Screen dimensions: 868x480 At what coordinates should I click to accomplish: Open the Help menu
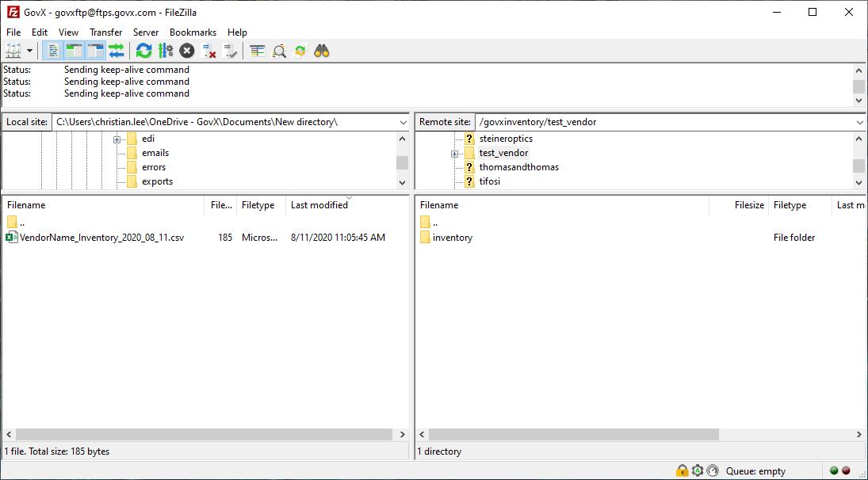pyautogui.click(x=237, y=32)
